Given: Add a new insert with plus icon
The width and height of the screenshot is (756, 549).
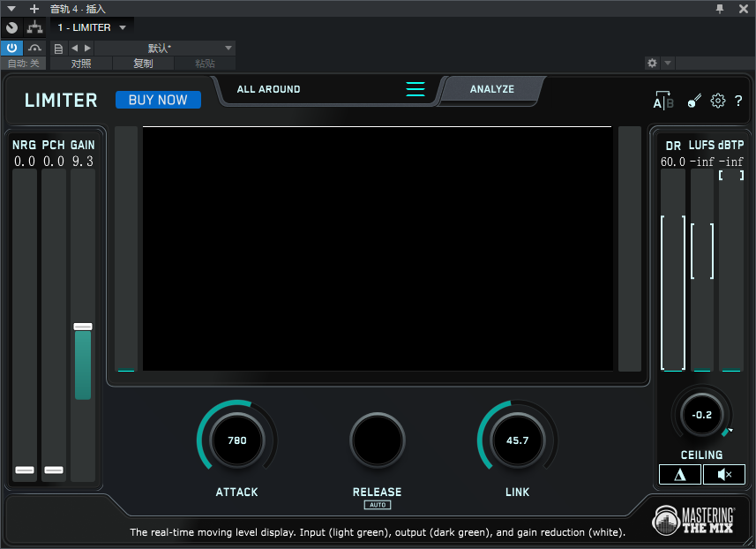Looking at the screenshot, I should click(34, 9).
